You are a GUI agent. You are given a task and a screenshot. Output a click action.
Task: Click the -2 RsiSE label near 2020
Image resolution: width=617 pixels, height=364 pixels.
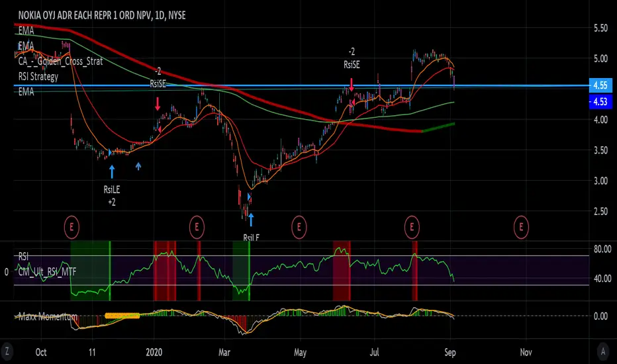(158, 77)
